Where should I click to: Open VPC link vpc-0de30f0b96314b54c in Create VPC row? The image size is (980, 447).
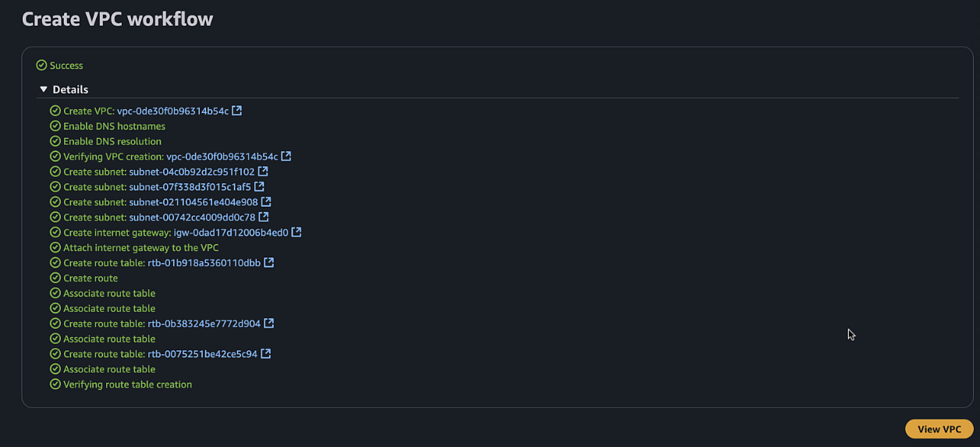pos(172,111)
